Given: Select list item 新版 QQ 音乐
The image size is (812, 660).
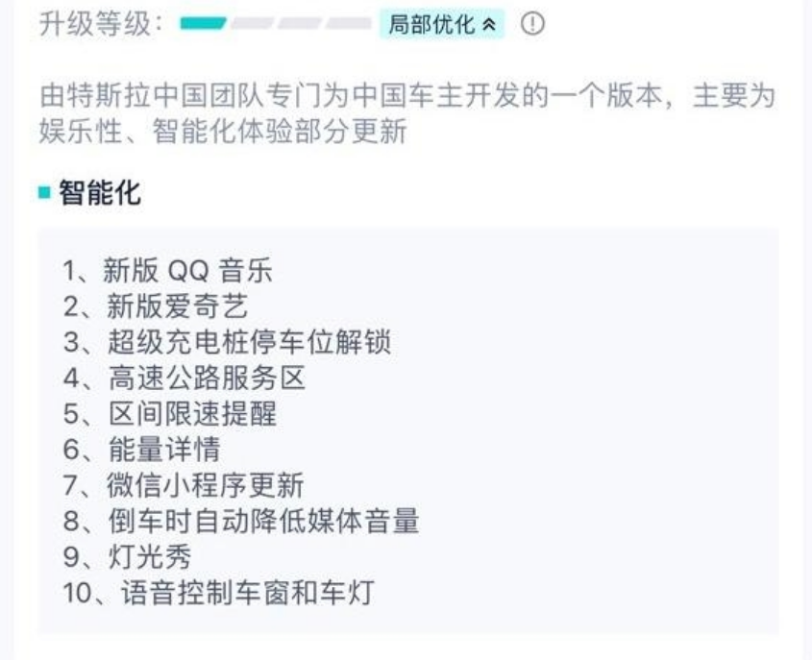Looking at the screenshot, I should 168,270.
